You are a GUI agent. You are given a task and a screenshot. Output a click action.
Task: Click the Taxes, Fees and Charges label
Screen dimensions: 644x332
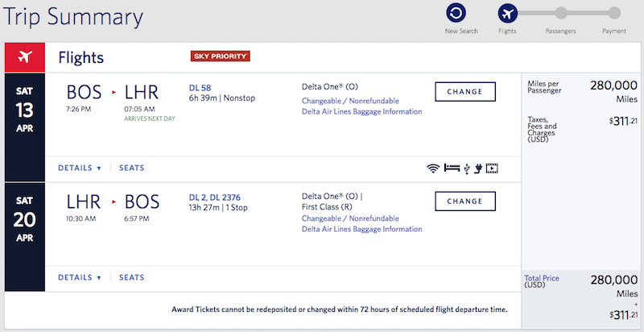coord(542,130)
